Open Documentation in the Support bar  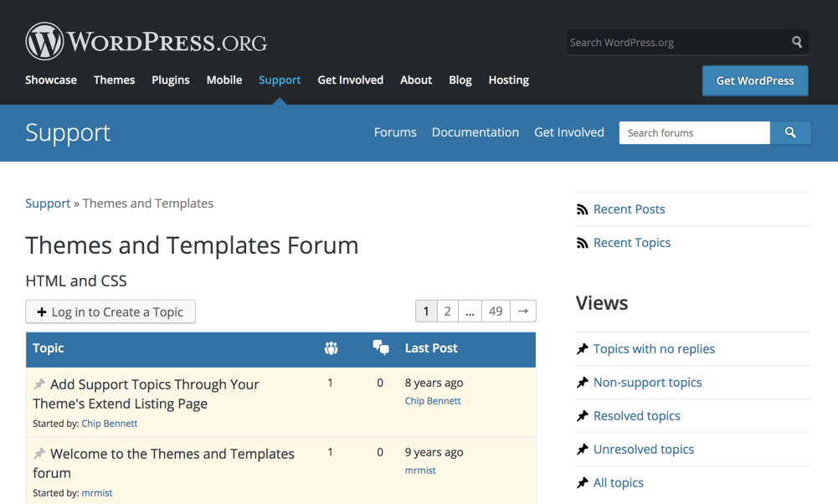476,132
